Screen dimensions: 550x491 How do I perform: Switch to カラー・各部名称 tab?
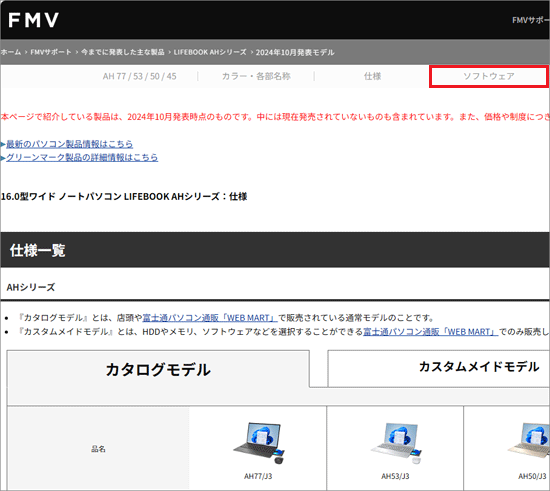256,76
